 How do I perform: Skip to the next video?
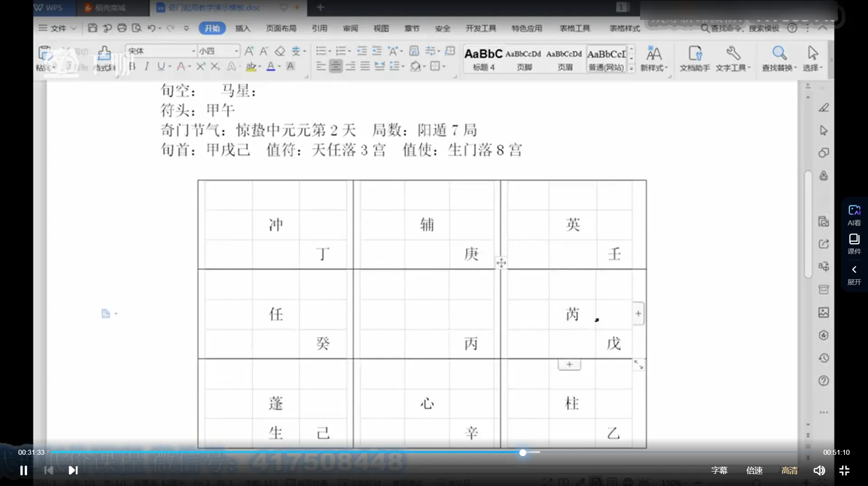73,471
